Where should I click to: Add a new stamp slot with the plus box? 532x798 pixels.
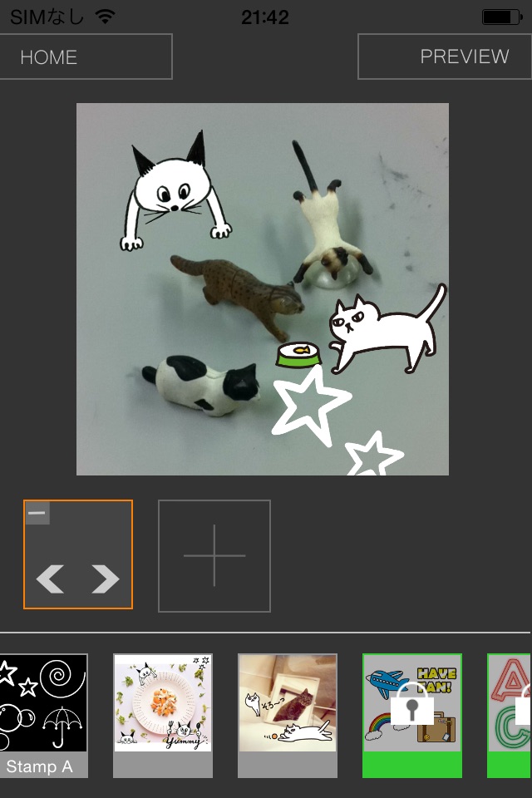pos(214,556)
